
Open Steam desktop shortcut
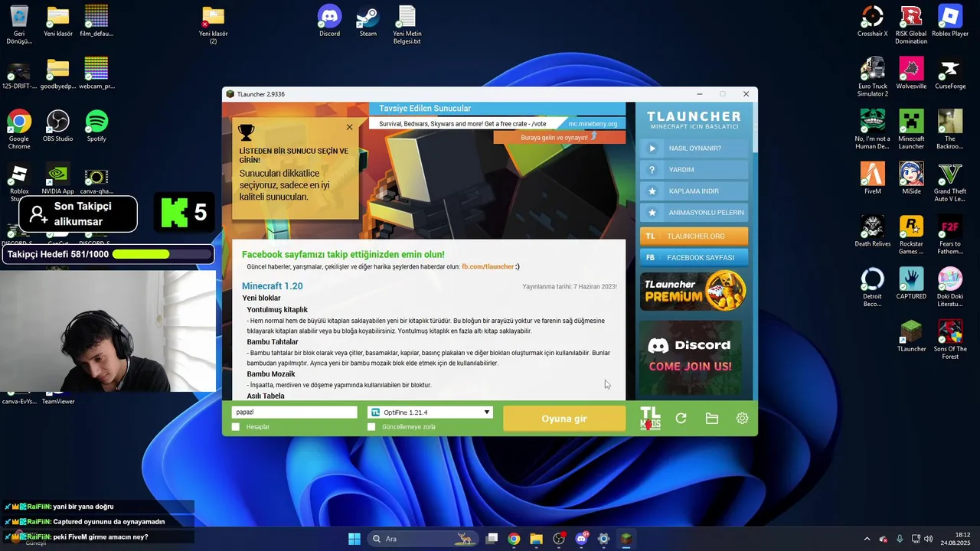pyautogui.click(x=368, y=21)
